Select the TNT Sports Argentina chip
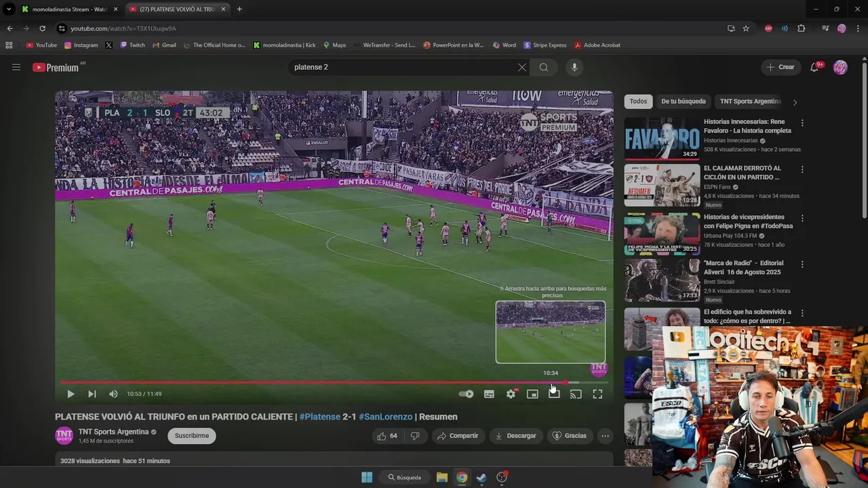The image size is (868, 488). [750, 102]
